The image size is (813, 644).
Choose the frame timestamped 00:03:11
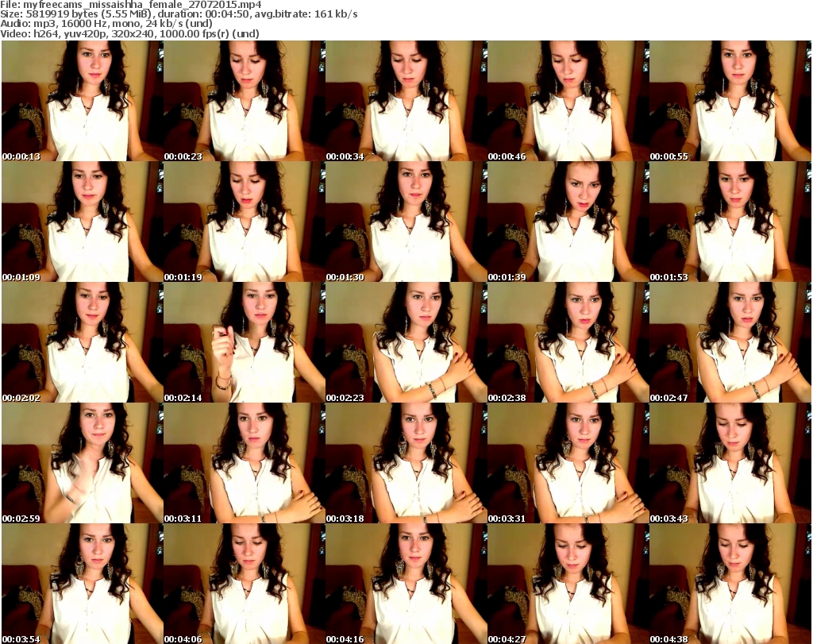245,463
